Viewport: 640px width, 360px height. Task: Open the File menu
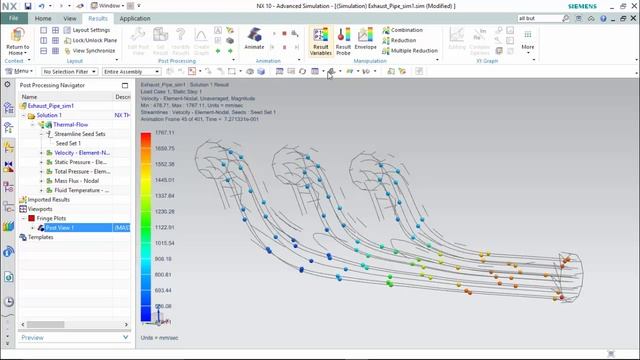click(14, 18)
